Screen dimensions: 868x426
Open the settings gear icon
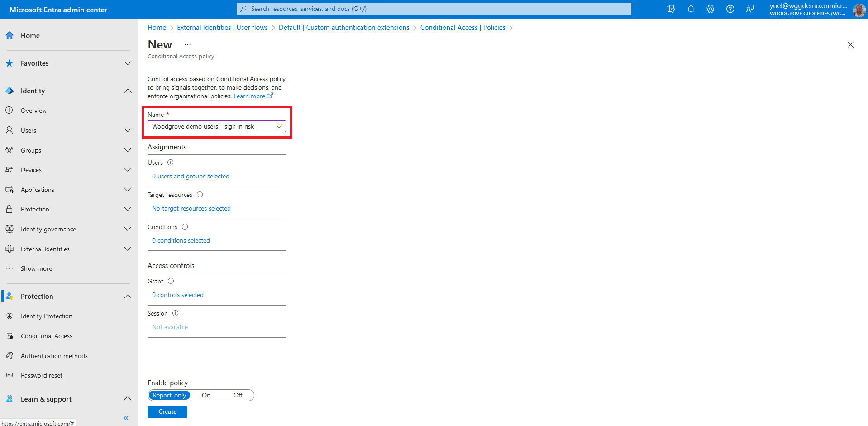point(710,9)
